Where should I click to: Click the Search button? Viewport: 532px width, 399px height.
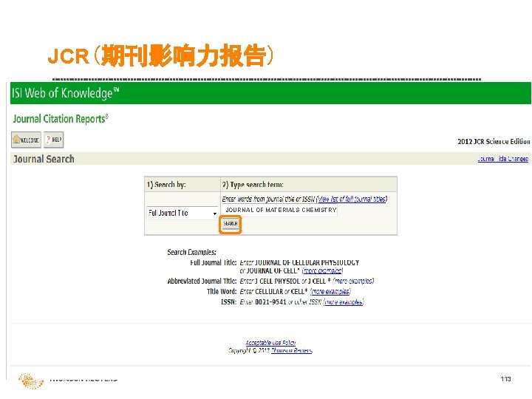[x=231, y=224]
